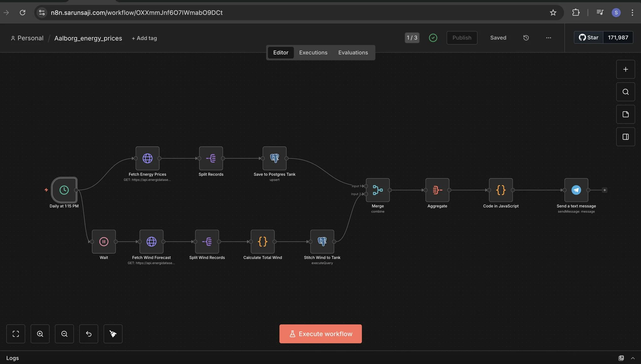This screenshot has height=364, width=641.
Task: Select the Calculate Total Wind code node
Action: pyautogui.click(x=263, y=241)
